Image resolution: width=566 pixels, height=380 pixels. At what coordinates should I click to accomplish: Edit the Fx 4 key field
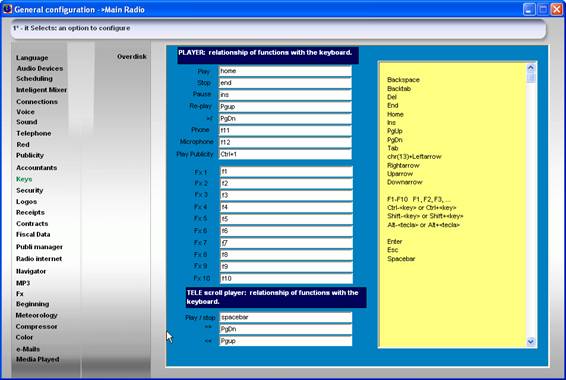point(286,208)
